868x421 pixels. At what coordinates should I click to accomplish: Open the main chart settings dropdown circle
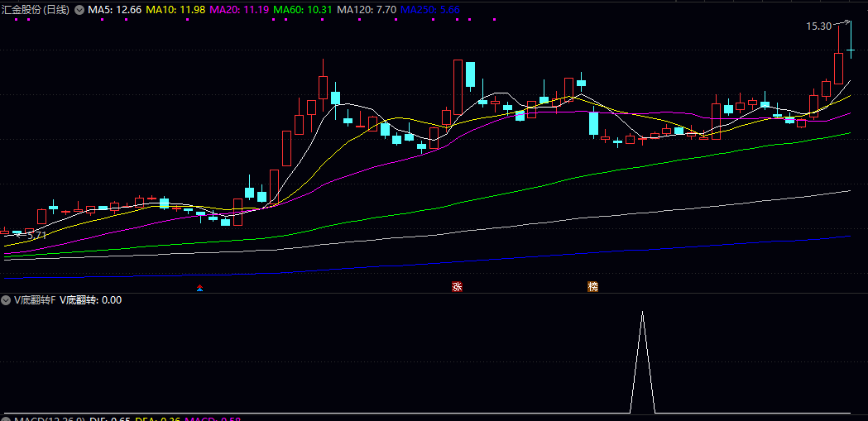tap(79, 10)
